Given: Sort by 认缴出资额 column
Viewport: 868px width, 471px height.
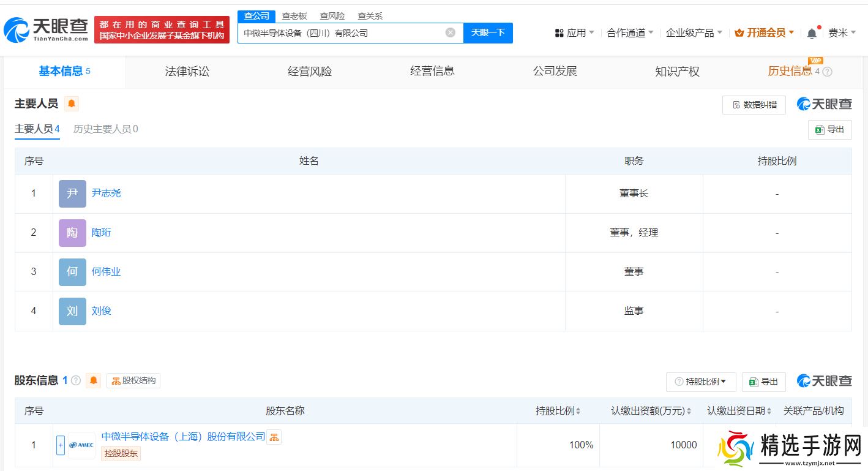Looking at the screenshot, I should (x=651, y=411).
